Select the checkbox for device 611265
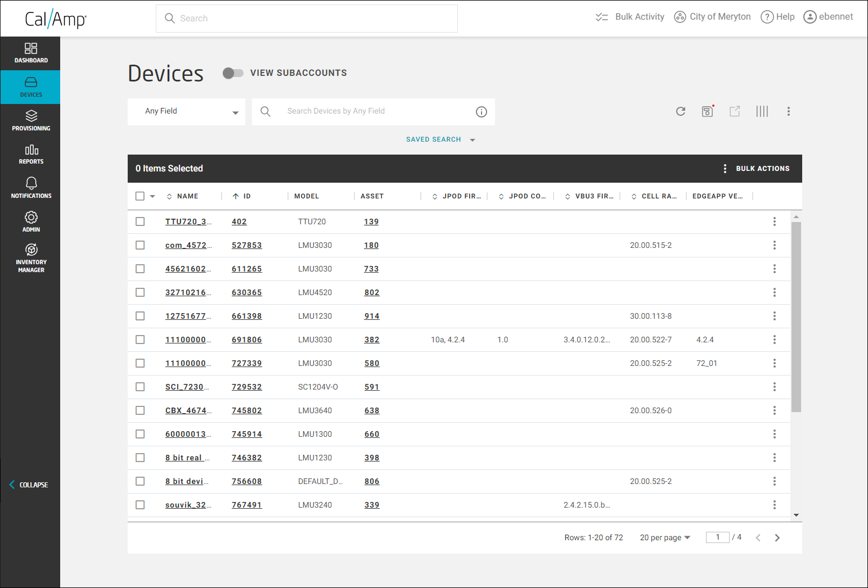This screenshot has width=868, height=588. pyautogui.click(x=140, y=269)
